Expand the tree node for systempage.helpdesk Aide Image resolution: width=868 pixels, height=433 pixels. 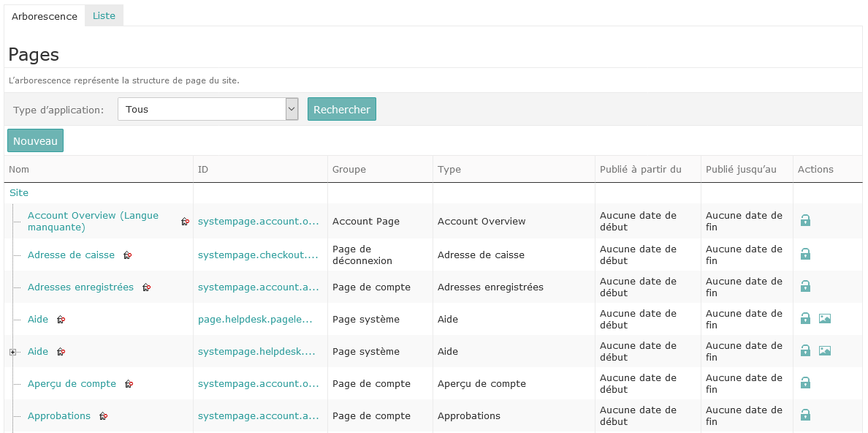point(12,351)
